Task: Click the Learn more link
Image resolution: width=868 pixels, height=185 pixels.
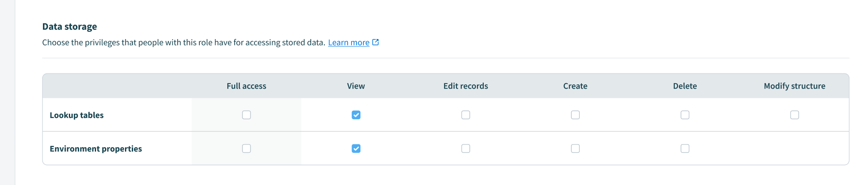Action: click(349, 42)
